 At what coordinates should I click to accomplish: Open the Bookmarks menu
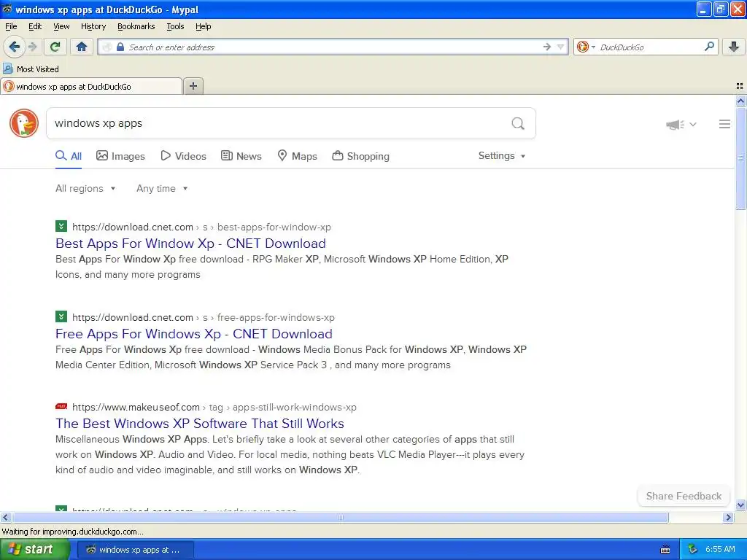[136, 26]
